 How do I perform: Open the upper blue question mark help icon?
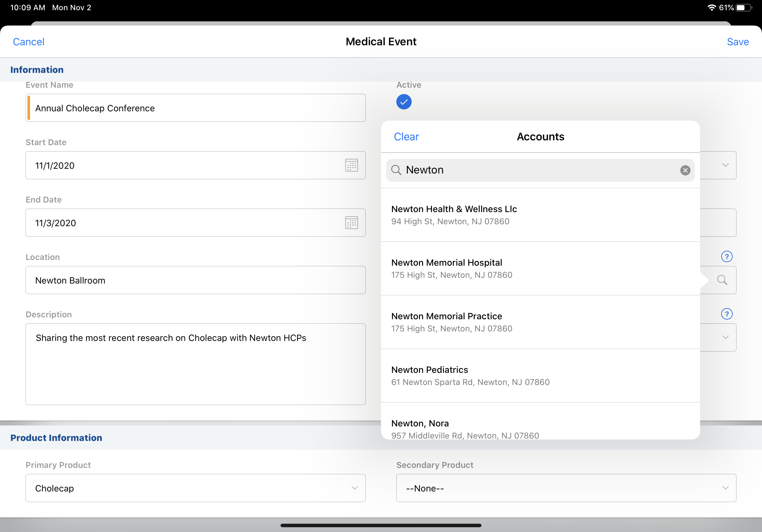[x=726, y=256]
